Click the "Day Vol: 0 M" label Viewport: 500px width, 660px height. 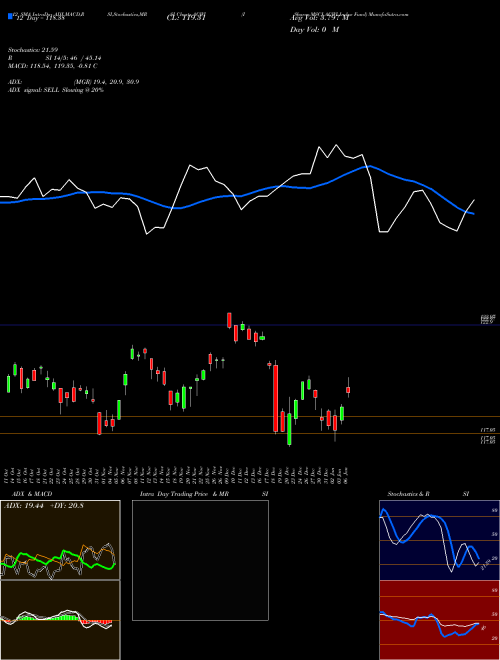tap(314, 30)
